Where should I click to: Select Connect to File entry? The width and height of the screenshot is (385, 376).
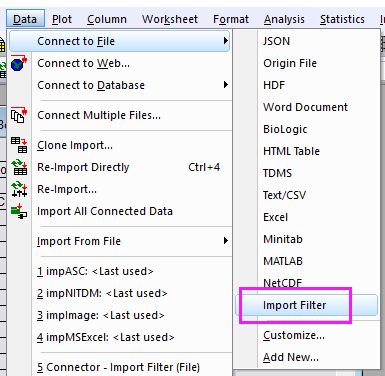click(120, 41)
